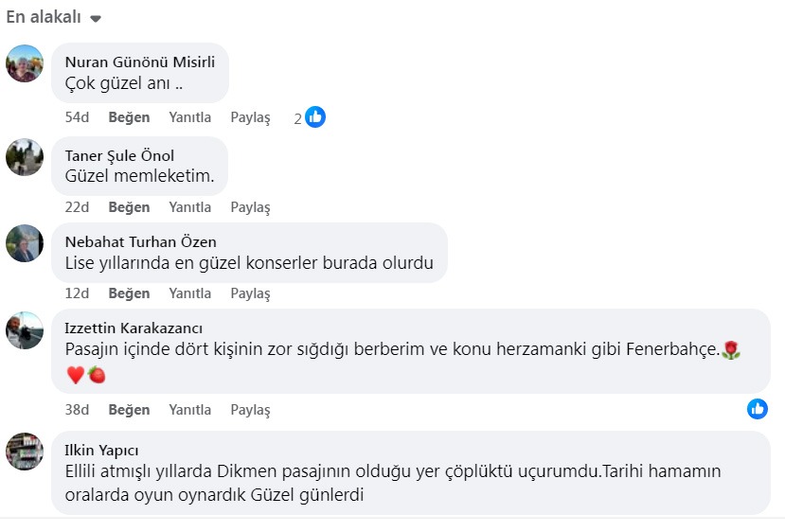The width and height of the screenshot is (785, 532).
Task: Click the like reaction icon on Nuran's comment
Action: (315, 117)
